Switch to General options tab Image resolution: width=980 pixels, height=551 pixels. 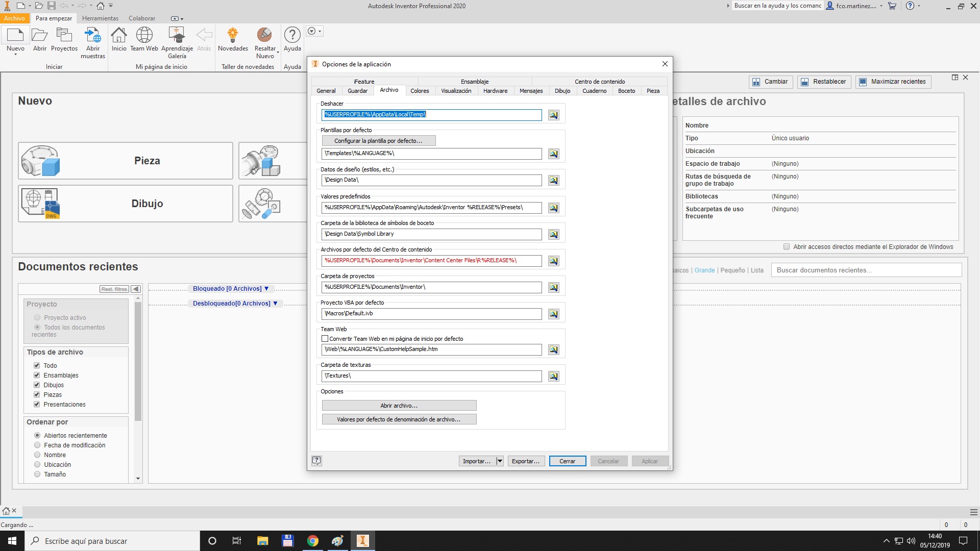(326, 91)
